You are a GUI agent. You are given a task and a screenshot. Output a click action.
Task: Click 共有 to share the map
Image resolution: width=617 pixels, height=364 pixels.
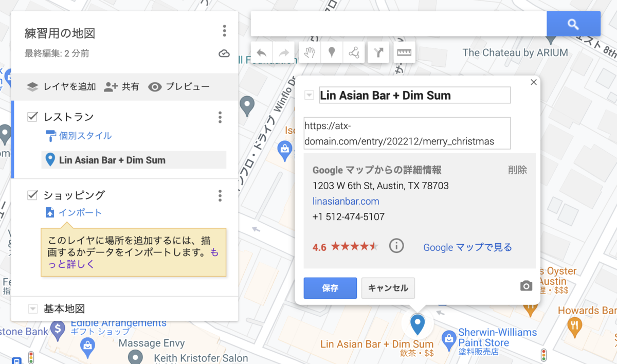click(121, 87)
